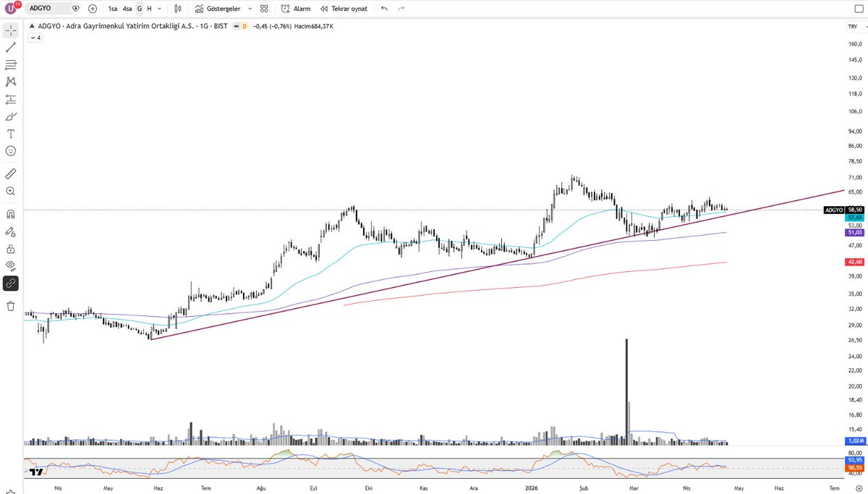Switch to 1sa timeframe

(x=113, y=9)
